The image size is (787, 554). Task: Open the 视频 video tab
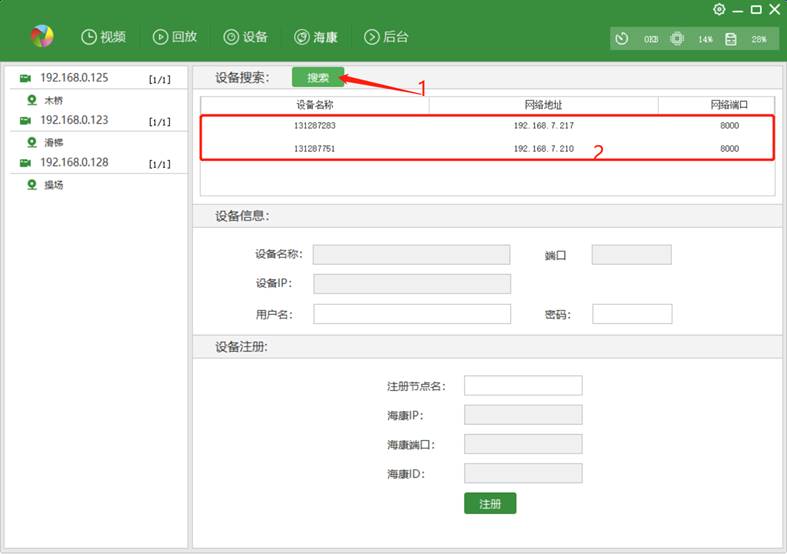[x=104, y=37]
